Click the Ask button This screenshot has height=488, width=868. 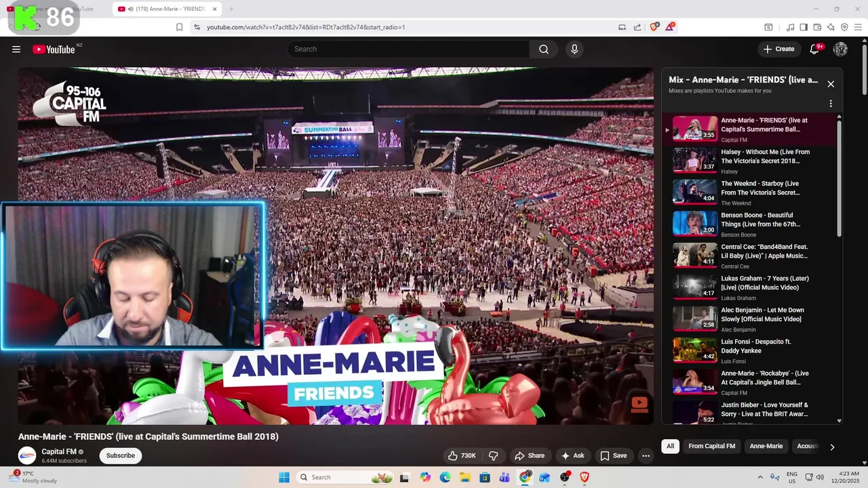coord(572,455)
